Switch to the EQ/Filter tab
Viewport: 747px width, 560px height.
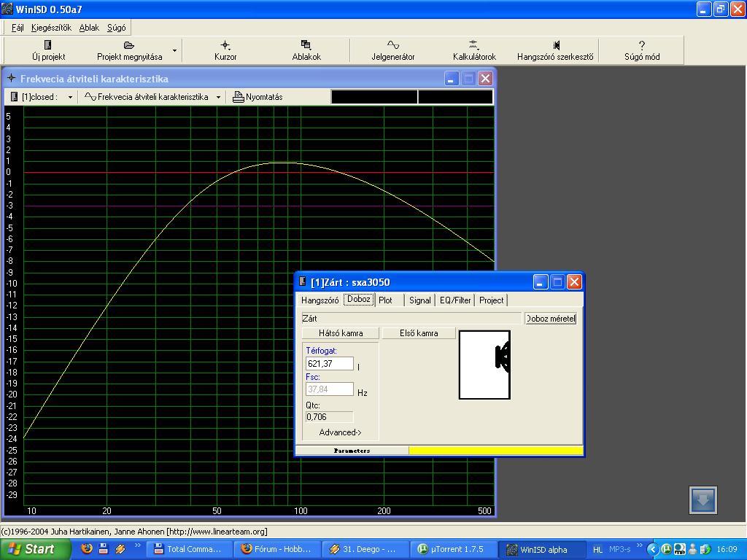point(455,300)
